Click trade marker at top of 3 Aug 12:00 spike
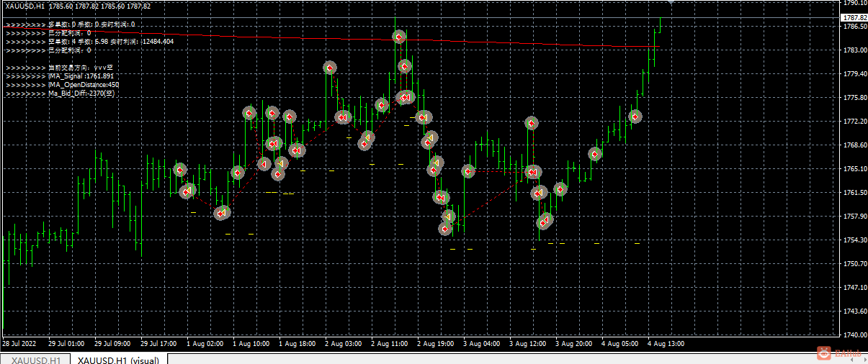Image resolution: width=868 pixels, height=364 pixels. 532,123
